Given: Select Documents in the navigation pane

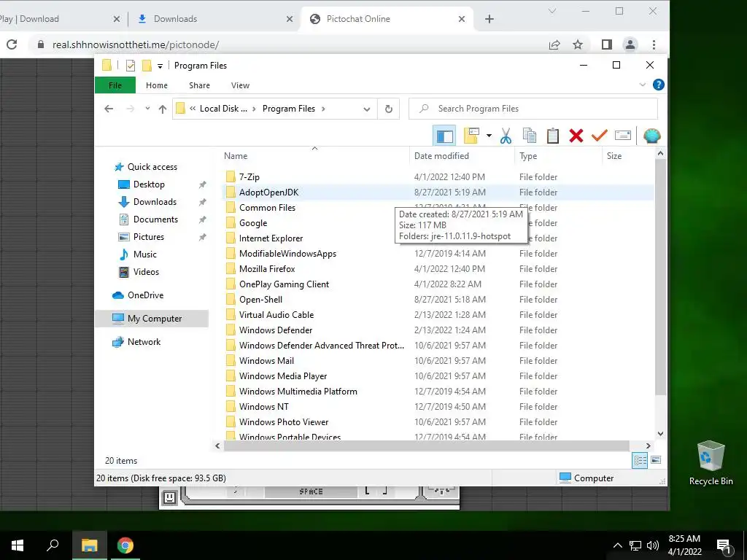Looking at the screenshot, I should click(x=155, y=219).
